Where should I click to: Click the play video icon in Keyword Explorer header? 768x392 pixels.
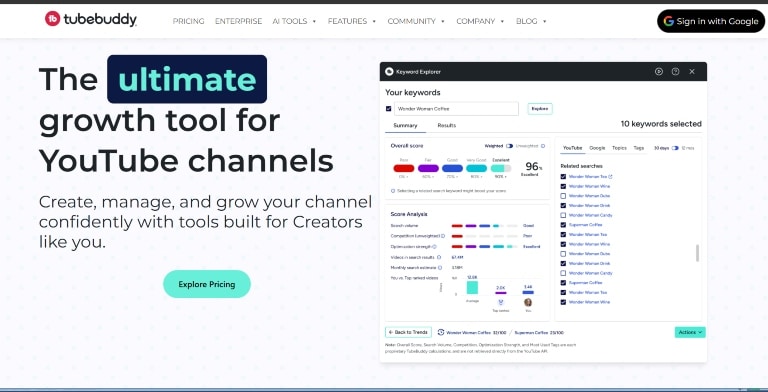[x=659, y=72]
